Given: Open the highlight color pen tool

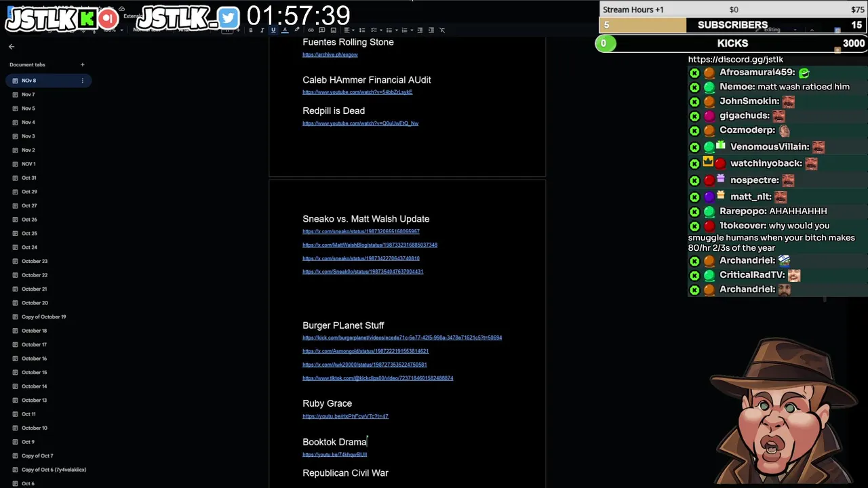Looking at the screenshot, I should click(x=297, y=30).
